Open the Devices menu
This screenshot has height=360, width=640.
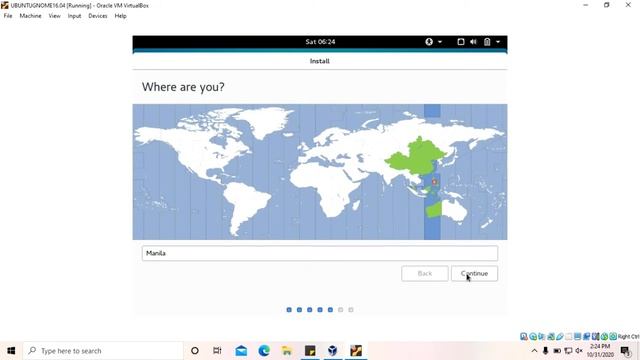coord(98,16)
